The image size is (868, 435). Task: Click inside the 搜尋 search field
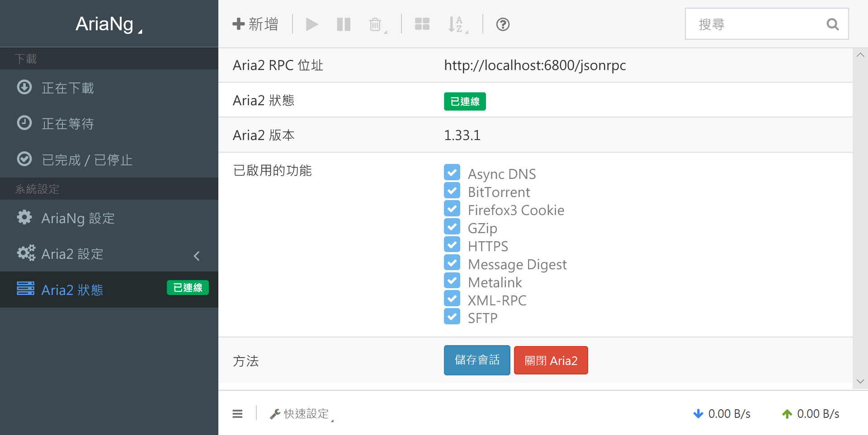click(x=759, y=23)
